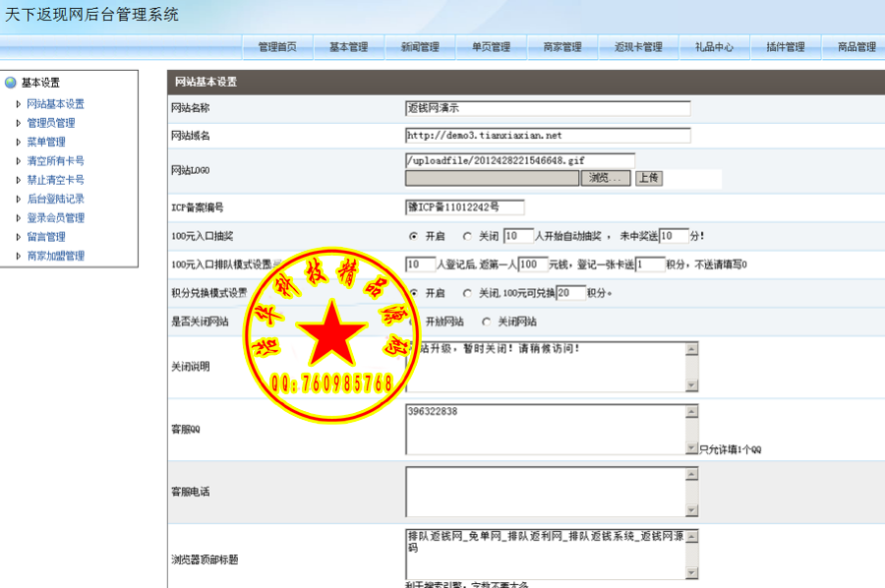The image size is (885, 588).
Task: Open the 管理首页 menu tab
Action: click(x=276, y=46)
